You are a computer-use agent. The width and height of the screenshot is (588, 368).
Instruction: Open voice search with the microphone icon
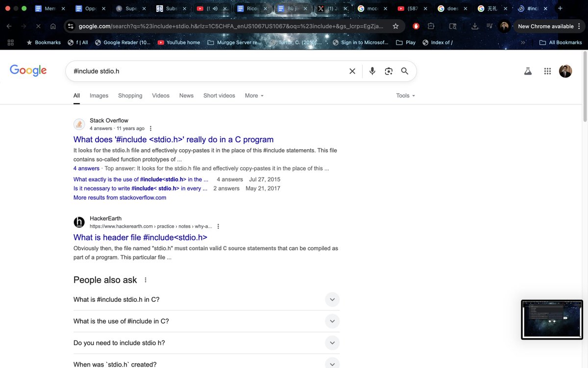tap(372, 71)
